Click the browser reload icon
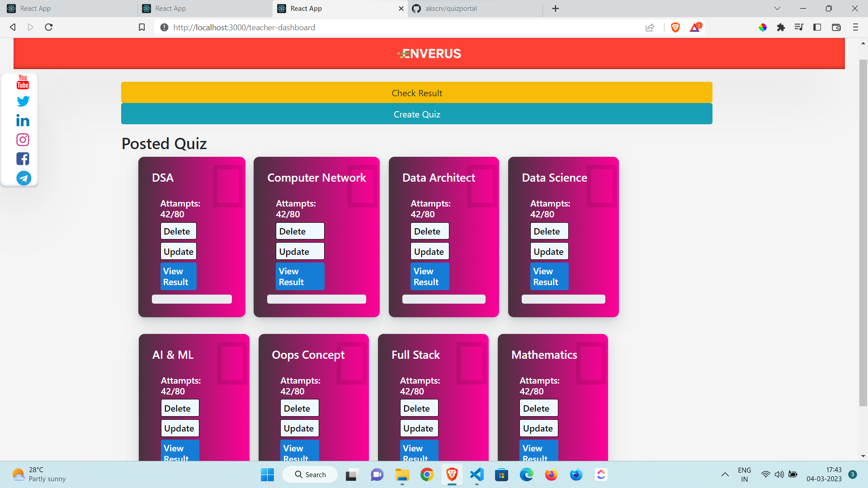 coord(49,27)
